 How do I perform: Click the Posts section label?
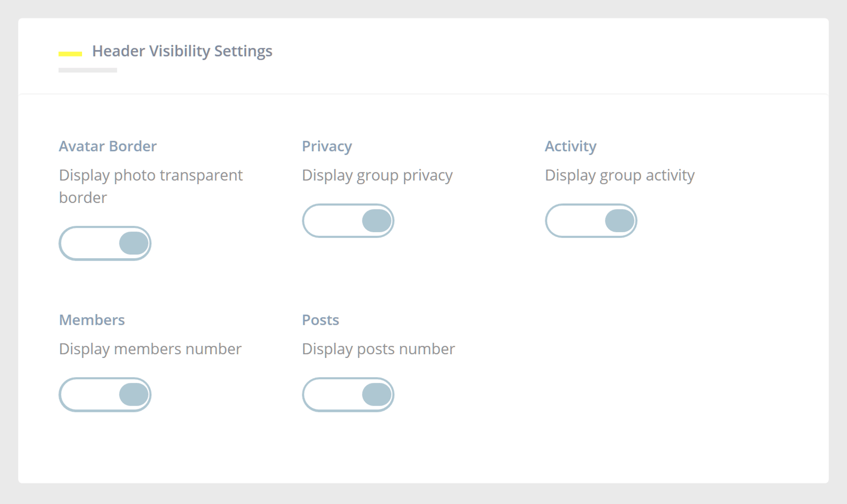[x=320, y=319]
